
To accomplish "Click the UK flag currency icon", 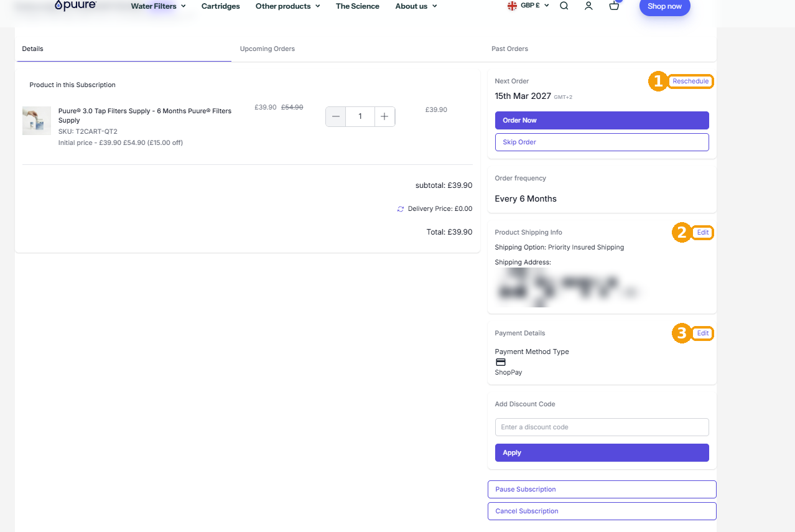I will pos(513,6).
